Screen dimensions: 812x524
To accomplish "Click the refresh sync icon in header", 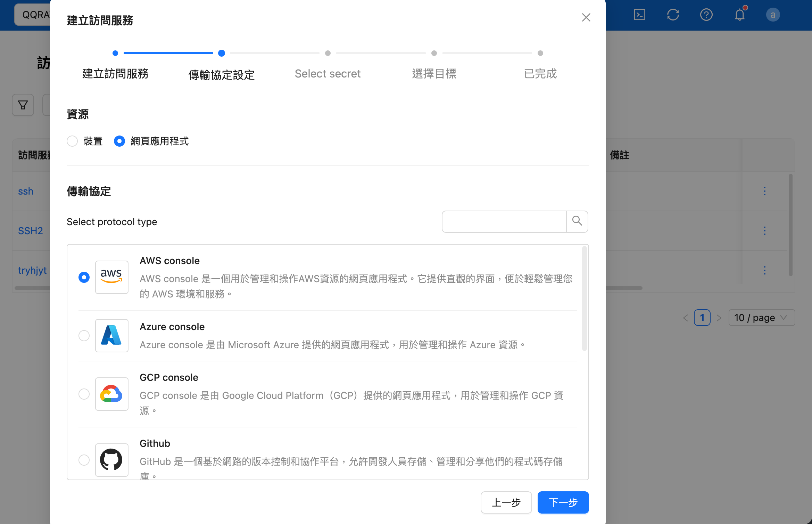I will tap(673, 15).
